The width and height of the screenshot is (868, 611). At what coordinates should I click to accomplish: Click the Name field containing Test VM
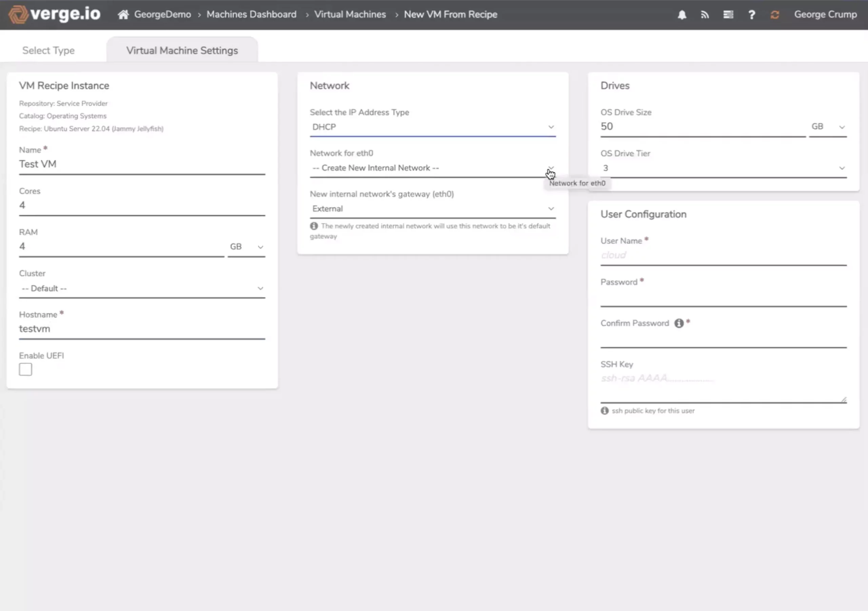(142, 164)
